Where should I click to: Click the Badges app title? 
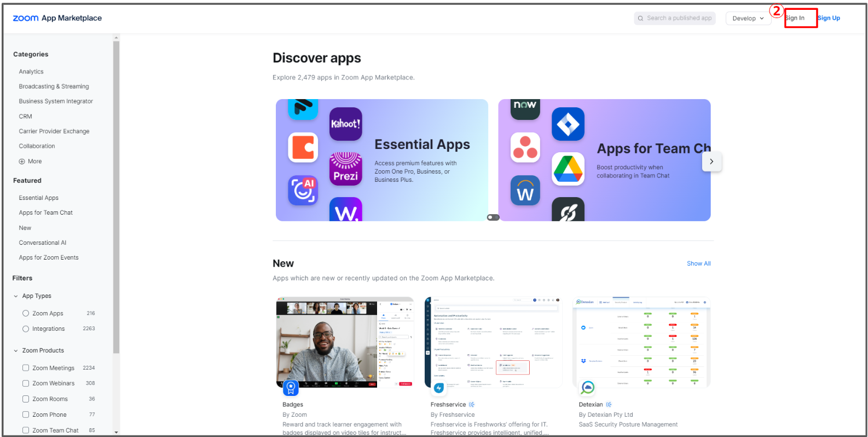tap(293, 405)
